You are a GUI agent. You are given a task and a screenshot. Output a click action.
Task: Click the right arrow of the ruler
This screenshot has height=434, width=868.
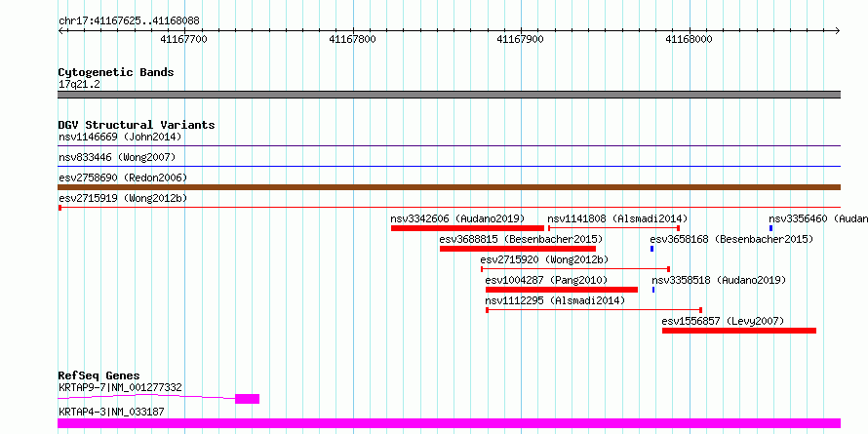pyautogui.click(x=838, y=30)
